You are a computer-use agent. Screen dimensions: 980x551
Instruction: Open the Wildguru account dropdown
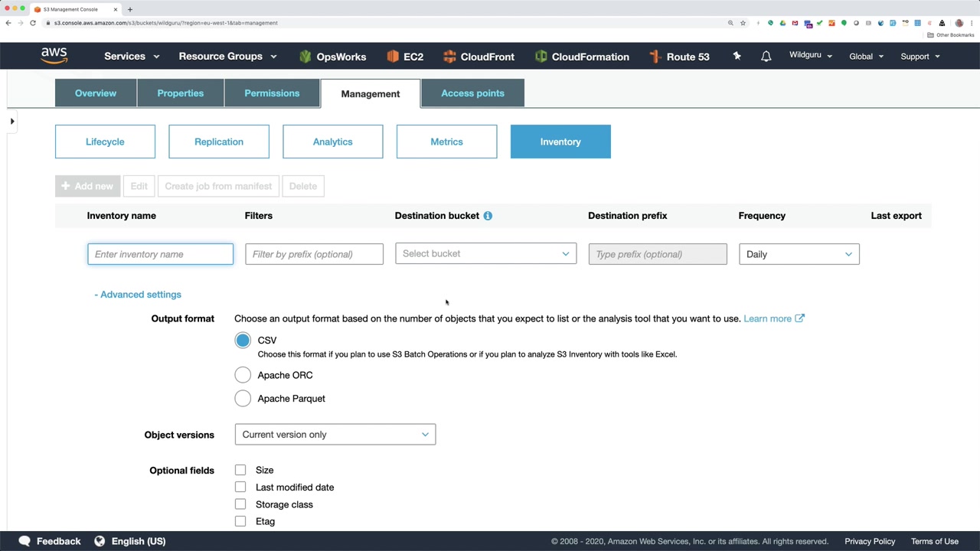[x=811, y=56]
